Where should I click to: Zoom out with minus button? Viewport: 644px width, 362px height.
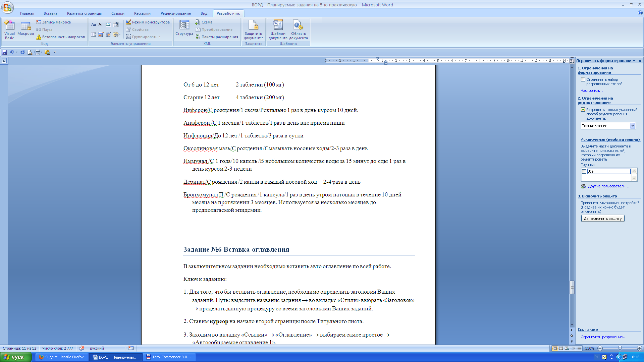pos(600,348)
